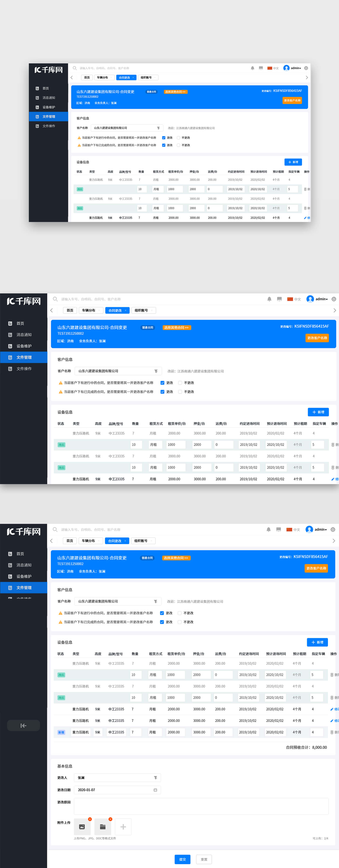Open the uploaded folder attachment thumbnail

(x=103, y=827)
